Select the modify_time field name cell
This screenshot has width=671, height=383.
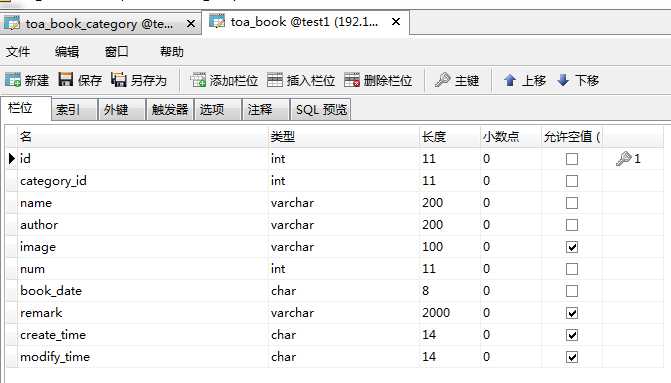click(x=143, y=357)
